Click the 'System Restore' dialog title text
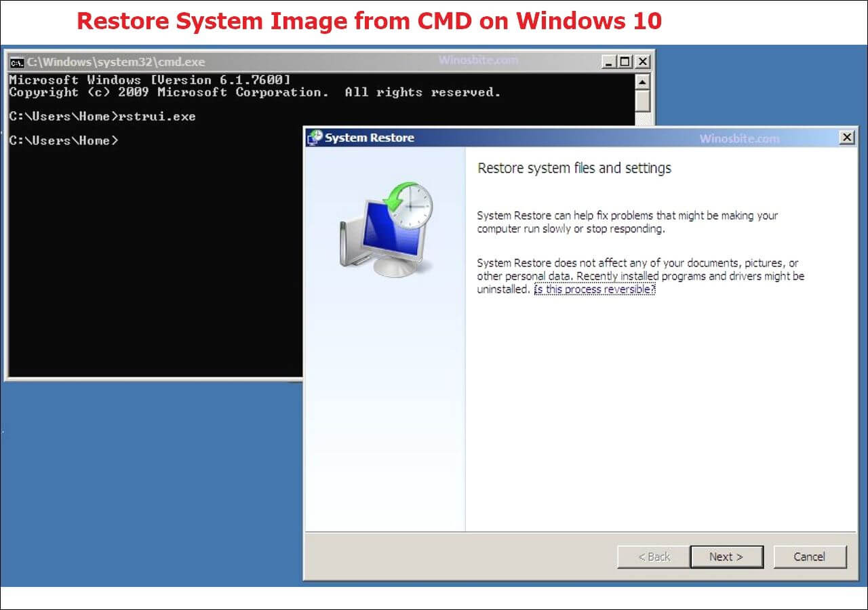The height and width of the screenshot is (610, 868). pyautogui.click(x=370, y=138)
